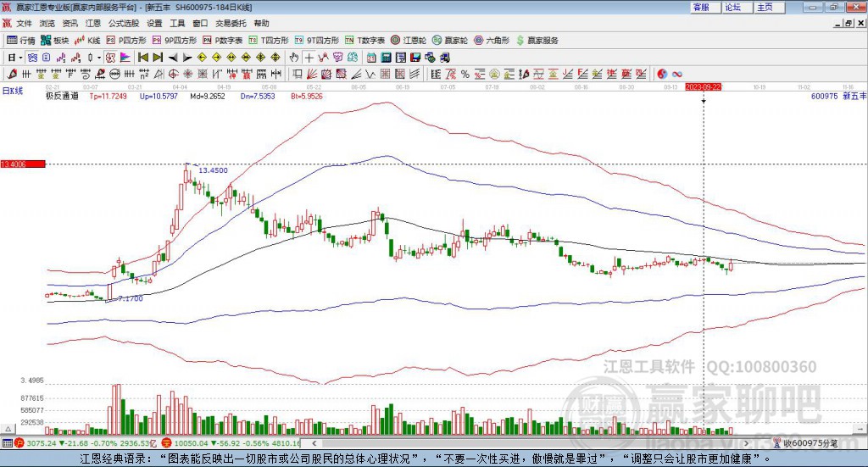Click the 客服 customer service button

pyautogui.click(x=705, y=7)
